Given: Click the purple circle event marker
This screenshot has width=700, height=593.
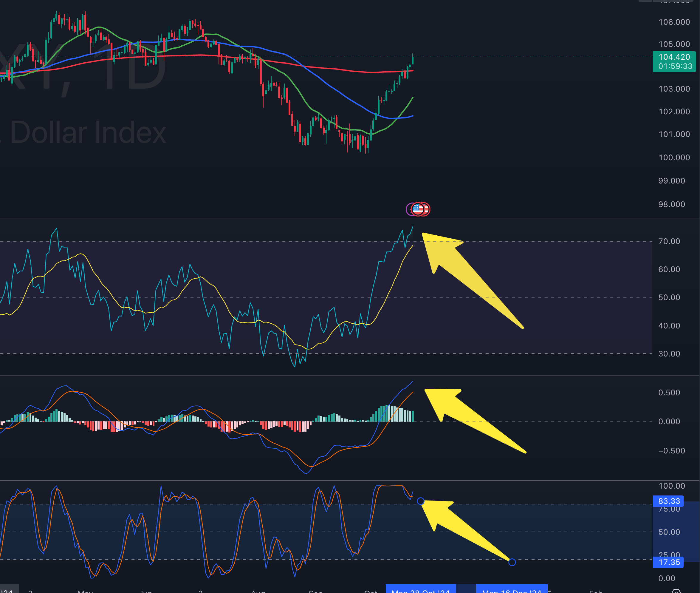Looking at the screenshot, I should (408, 209).
